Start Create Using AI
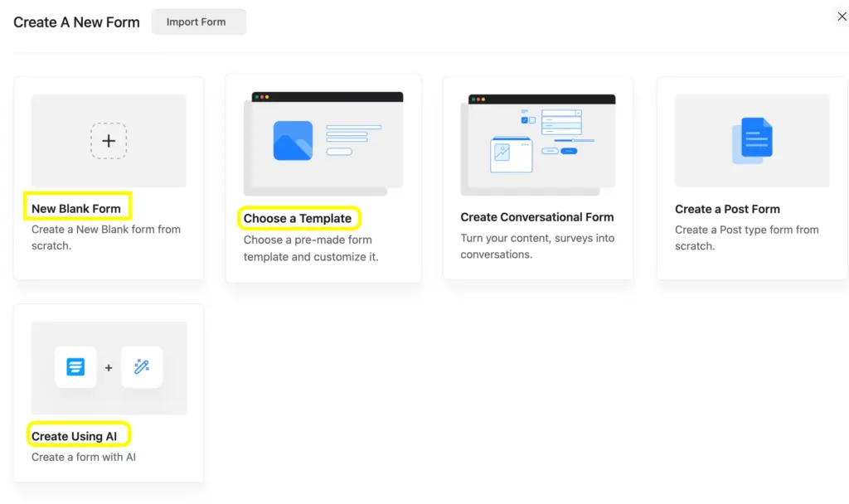Screen dimensions: 849x504 pyautogui.click(x=74, y=434)
